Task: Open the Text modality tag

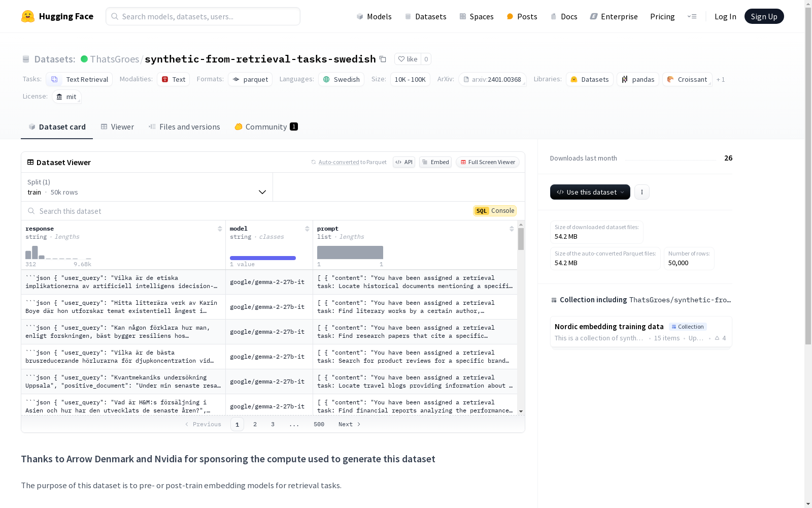Action: 173,79
